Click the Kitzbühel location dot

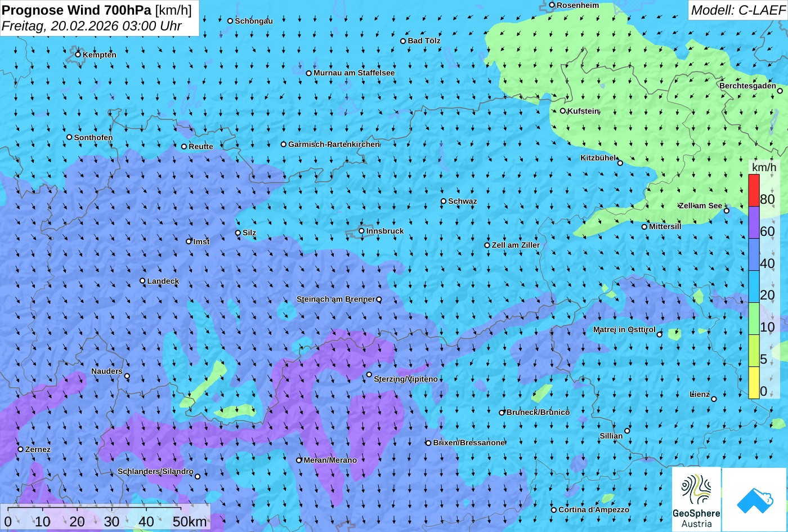620,163
